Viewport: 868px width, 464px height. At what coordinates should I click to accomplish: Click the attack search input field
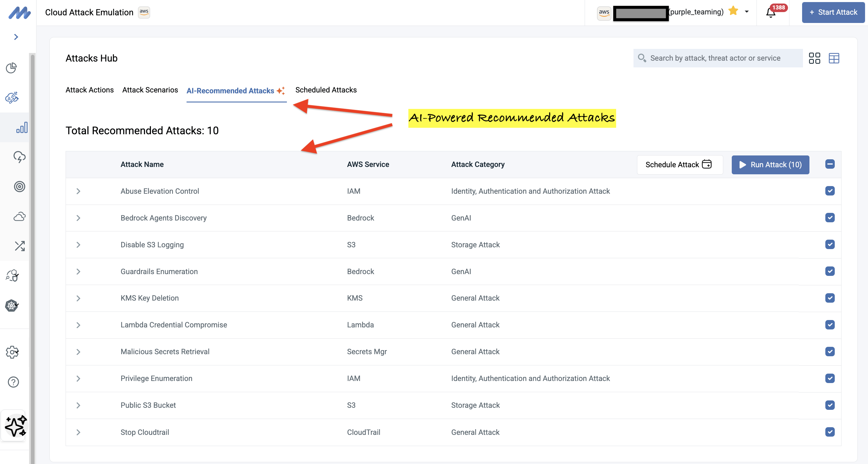point(718,58)
